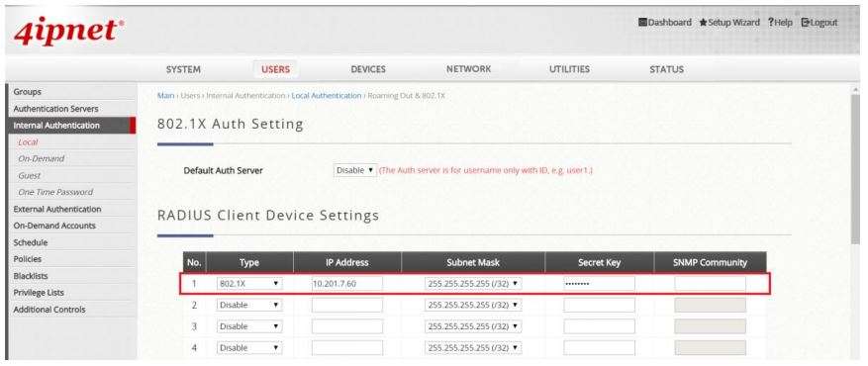The height and width of the screenshot is (366, 868).
Task: Click the Secret Key column header
Action: pos(599,262)
